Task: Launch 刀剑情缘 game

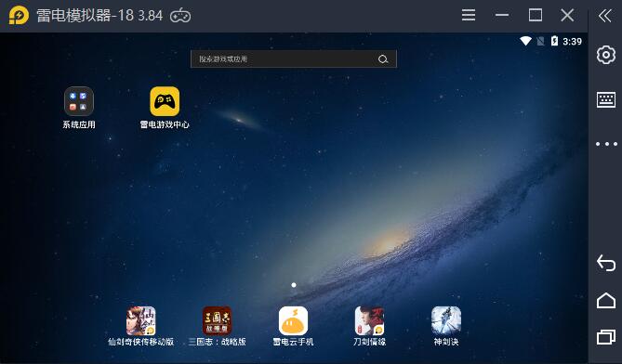Action: point(370,321)
